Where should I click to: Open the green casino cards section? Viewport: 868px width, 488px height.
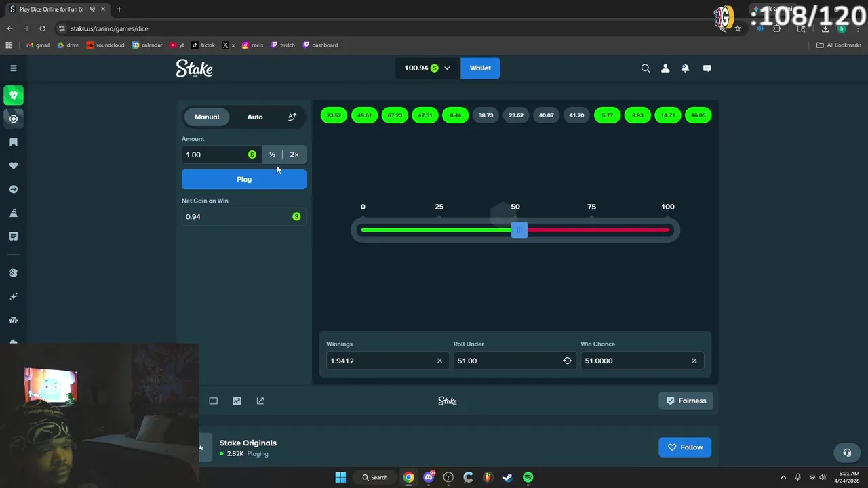coord(13,96)
